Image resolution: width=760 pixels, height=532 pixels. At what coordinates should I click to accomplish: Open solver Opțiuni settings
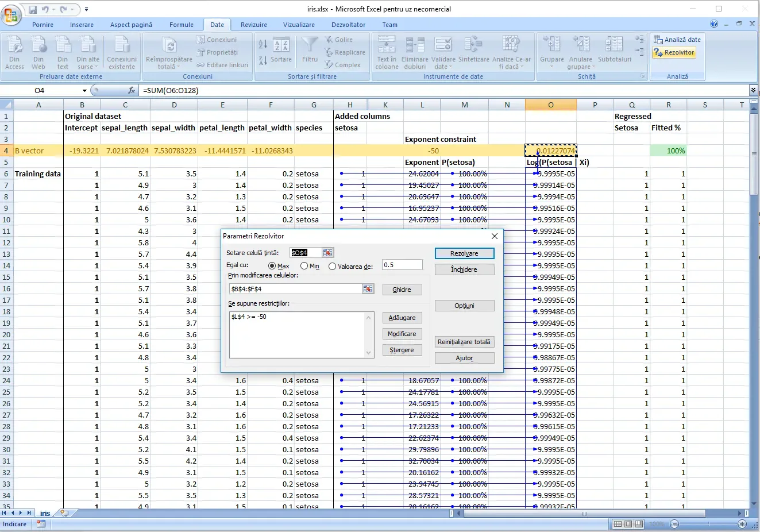tap(464, 306)
